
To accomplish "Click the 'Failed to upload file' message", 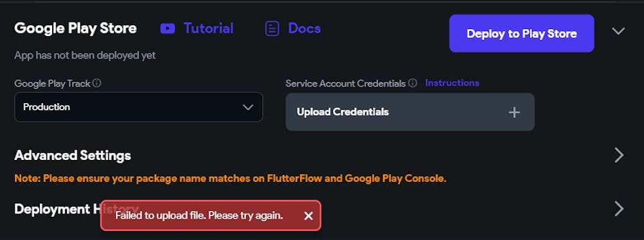I will [199, 215].
